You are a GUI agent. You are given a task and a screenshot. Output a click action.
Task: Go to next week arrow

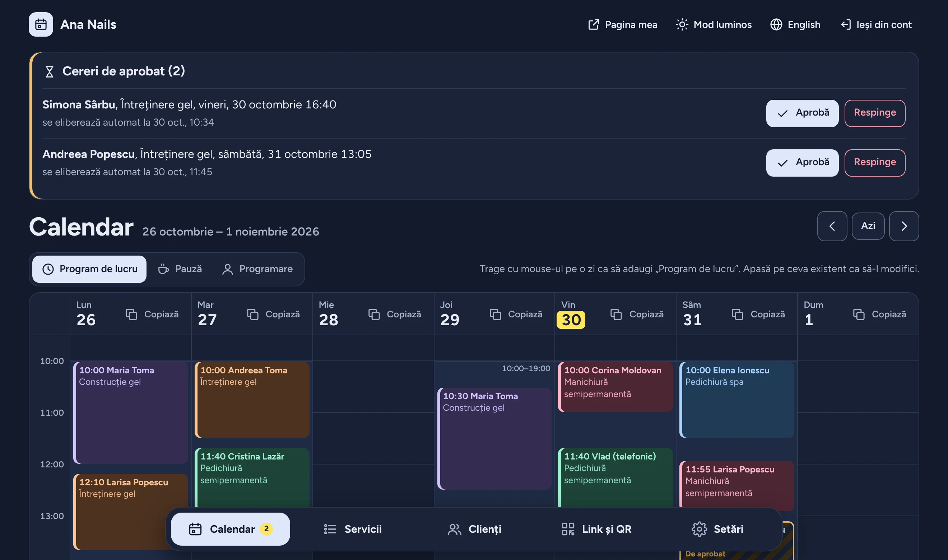coord(904,226)
